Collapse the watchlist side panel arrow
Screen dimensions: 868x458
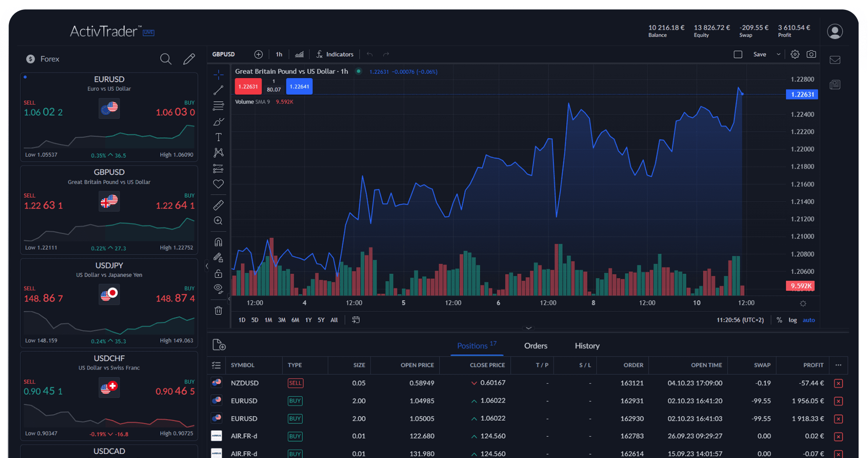(207, 266)
